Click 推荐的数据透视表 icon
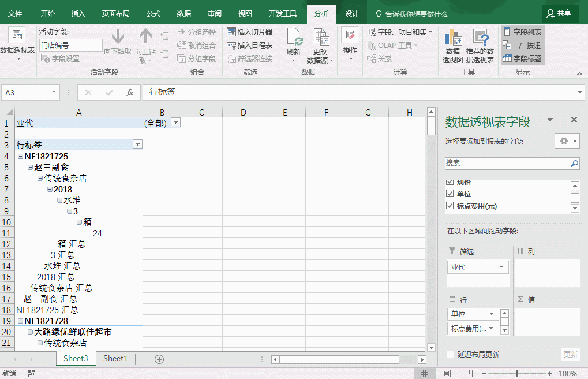This screenshot has width=588, height=379. click(480, 38)
